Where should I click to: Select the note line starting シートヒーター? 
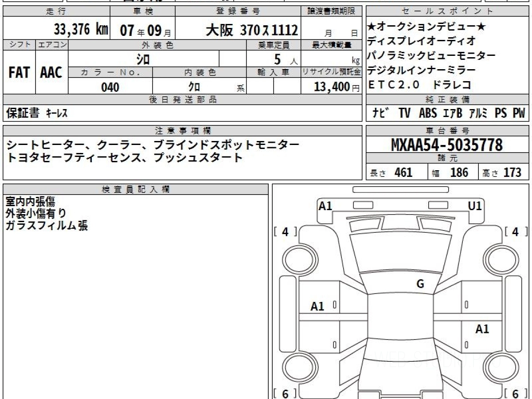pyautogui.click(x=153, y=145)
